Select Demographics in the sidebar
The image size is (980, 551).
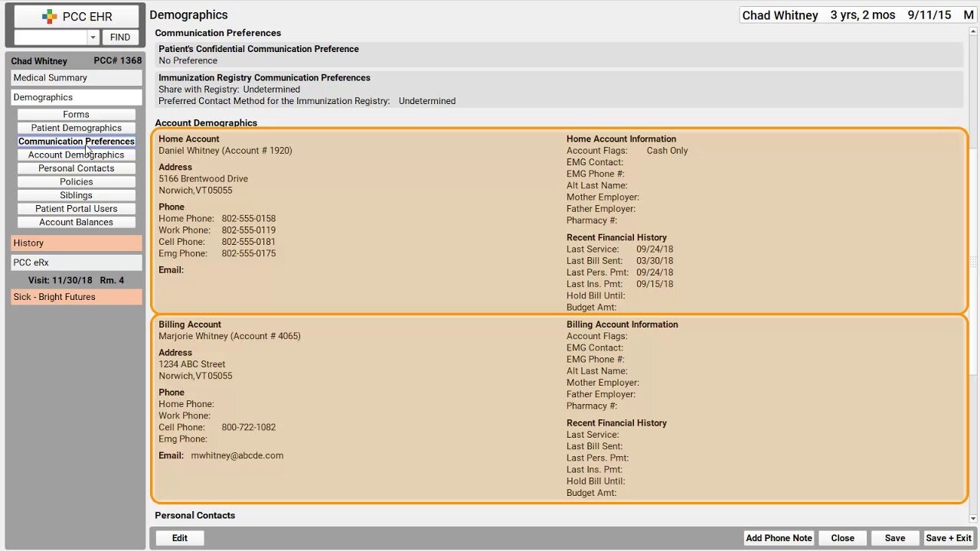click(x=76, y=97)
